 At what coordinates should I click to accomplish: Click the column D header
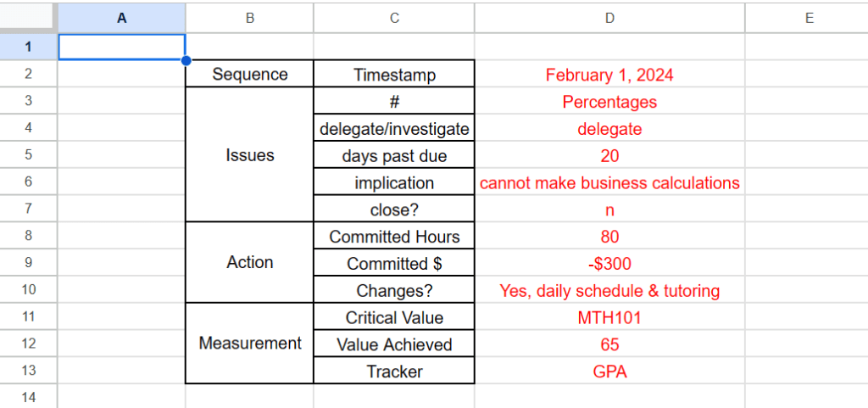click(609, 16)
